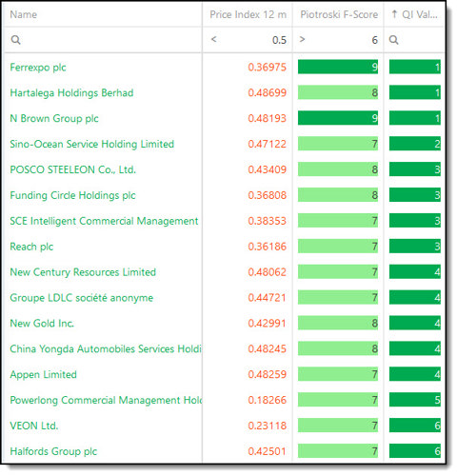
Task: Select price index value 0.42991
Action: (x=268, y=324)
